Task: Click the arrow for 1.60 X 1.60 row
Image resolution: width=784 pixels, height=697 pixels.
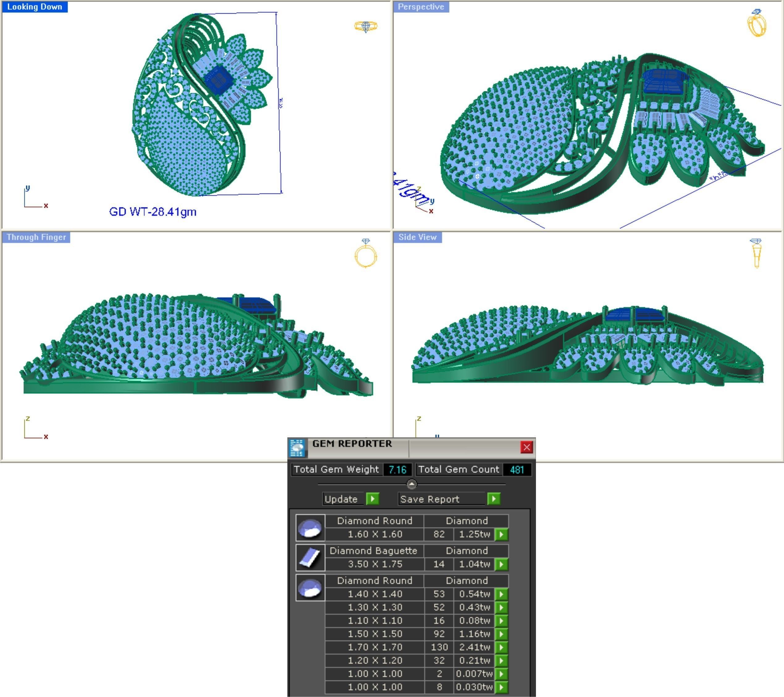Action: tap(501, 534)
